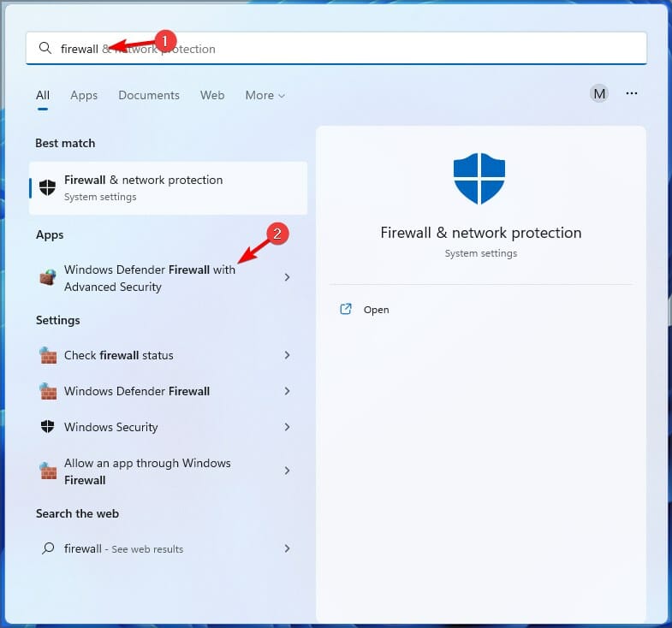672x628 pixels.
Task: Expand the Advanced Security result chevron
Action: point(287,277)
